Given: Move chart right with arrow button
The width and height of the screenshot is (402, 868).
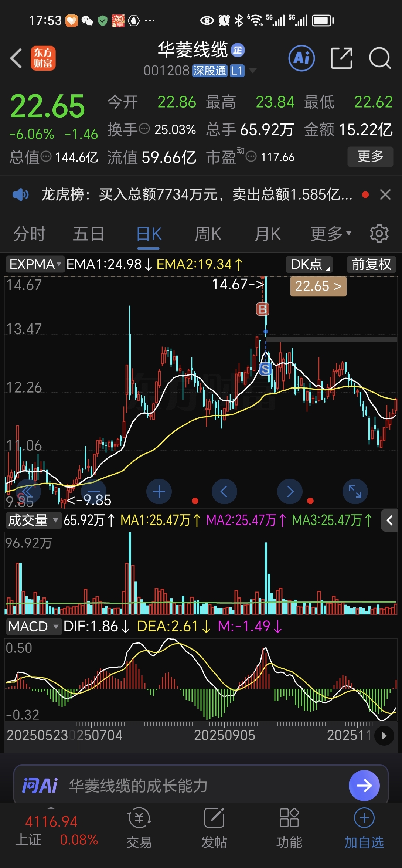Looking at the screenshot, I should pyautogui.click(x=290, y=492).
